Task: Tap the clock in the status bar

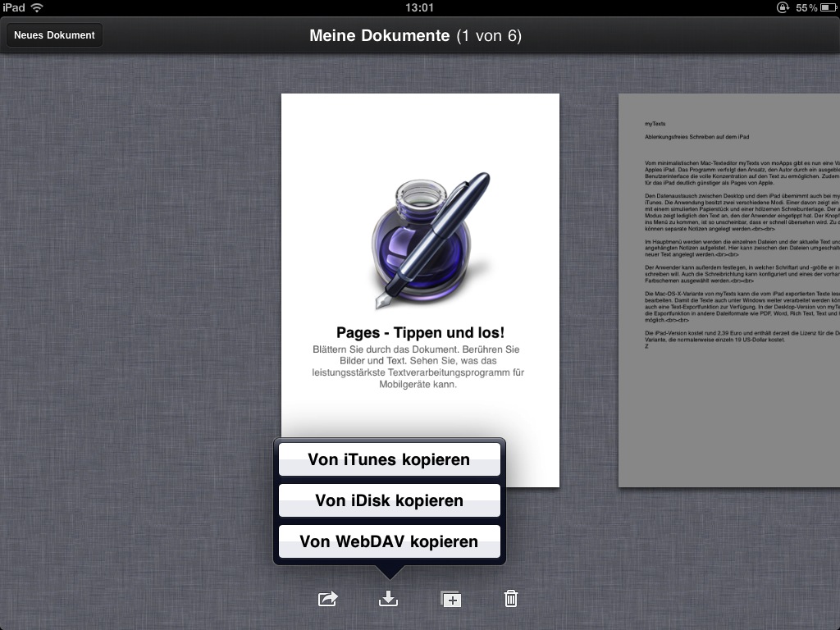Action: coord(419,7)
